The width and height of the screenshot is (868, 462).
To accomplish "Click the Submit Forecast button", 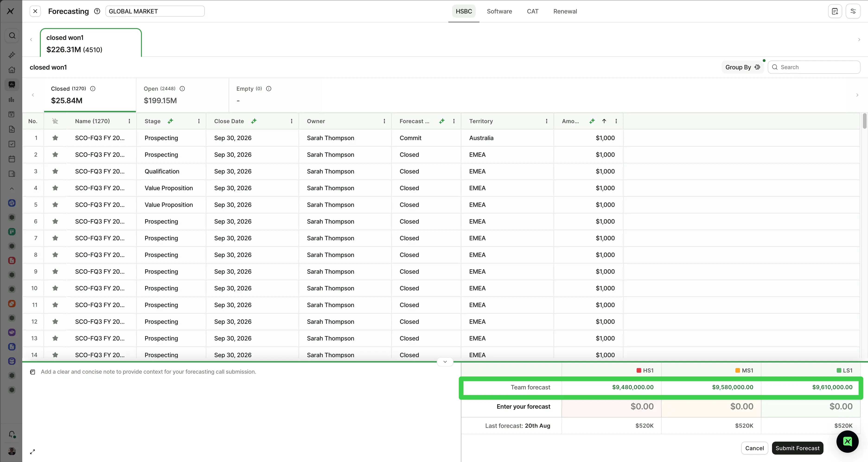I will pyautogui.click(x=797, y=448).
